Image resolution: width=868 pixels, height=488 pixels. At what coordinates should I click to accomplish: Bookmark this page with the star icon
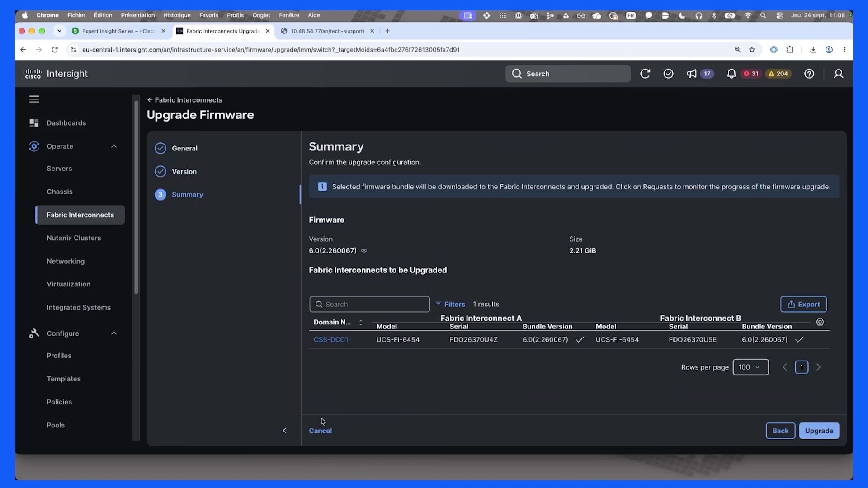(752, 50)
